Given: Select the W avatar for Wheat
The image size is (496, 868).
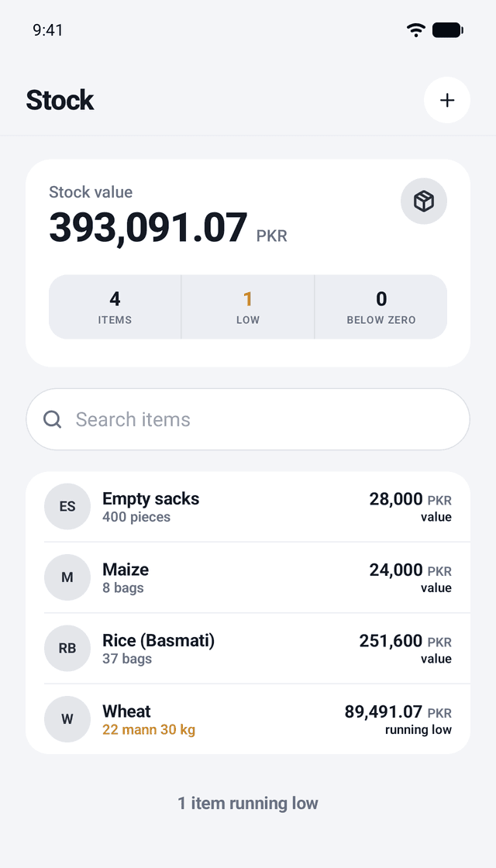Looking at the screenshot, I should point(67,719).
